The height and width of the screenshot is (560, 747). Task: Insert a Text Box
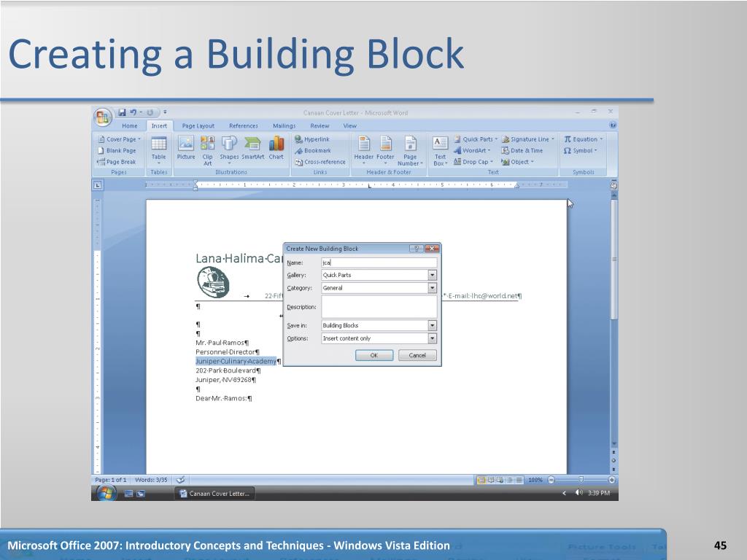pos(440,151)
